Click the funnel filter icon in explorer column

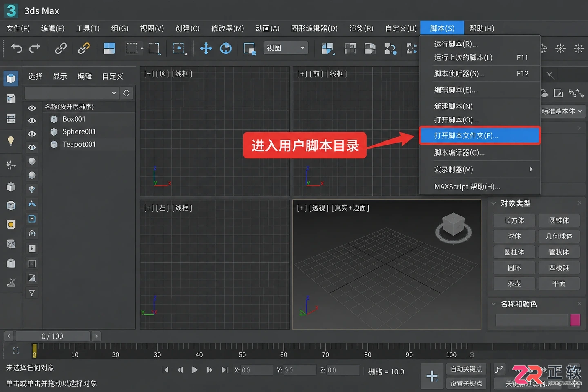(x=32, y=293)
